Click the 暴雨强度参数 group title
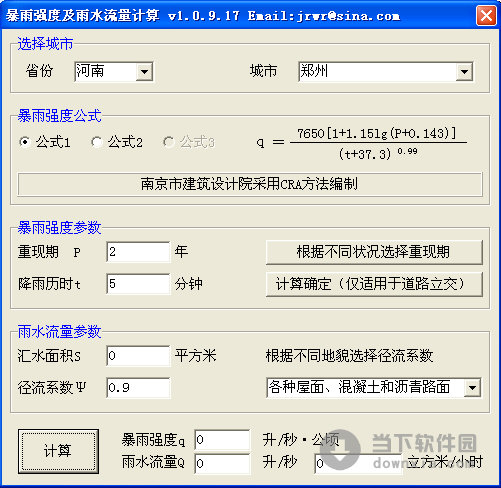The height and width of the screenshot is (488, 501). pyautogui.click(x=59, y=228)
